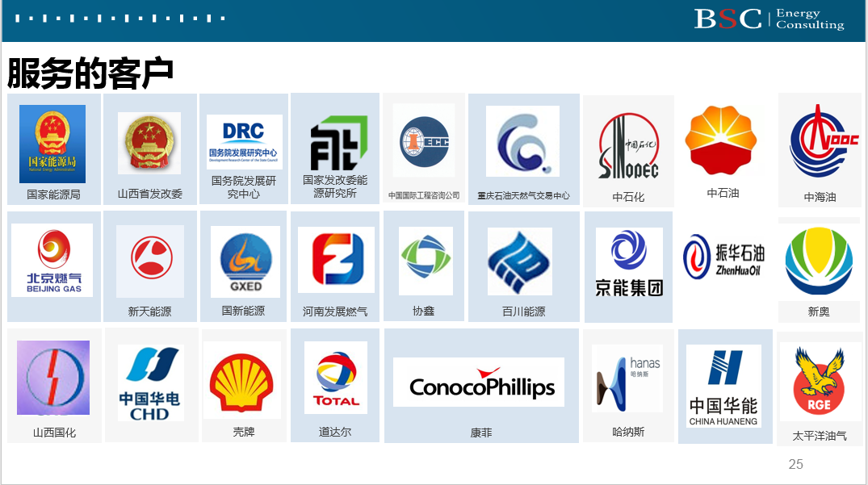868x485 pixels.
Task: Click the slide page number 25
Action: click(x=795, y=465)
